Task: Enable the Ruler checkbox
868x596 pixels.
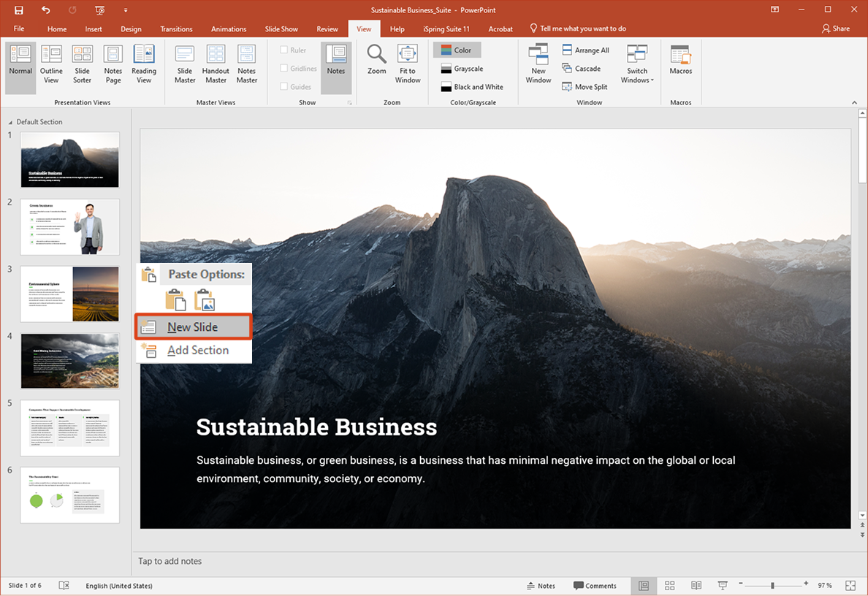Action: (283, 50)
